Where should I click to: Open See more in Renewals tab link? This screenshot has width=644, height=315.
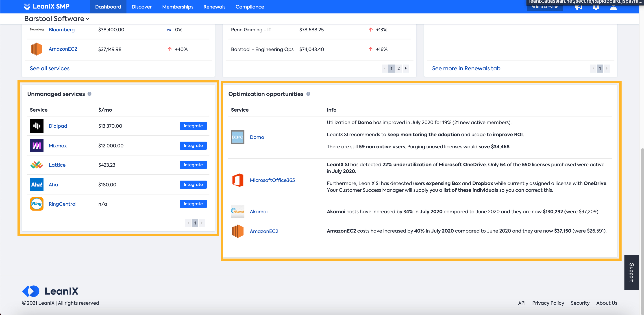(x=466, y=69)
